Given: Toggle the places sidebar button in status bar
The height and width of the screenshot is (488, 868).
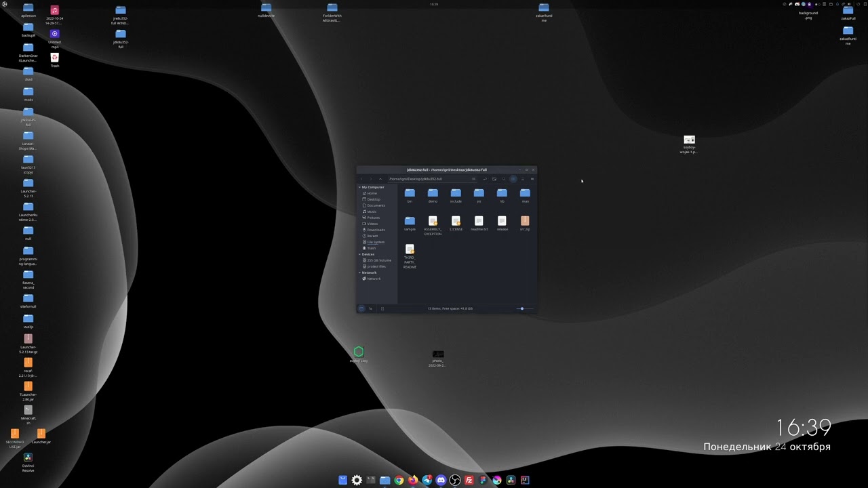Looking at the screenshot, I should 361,308.
